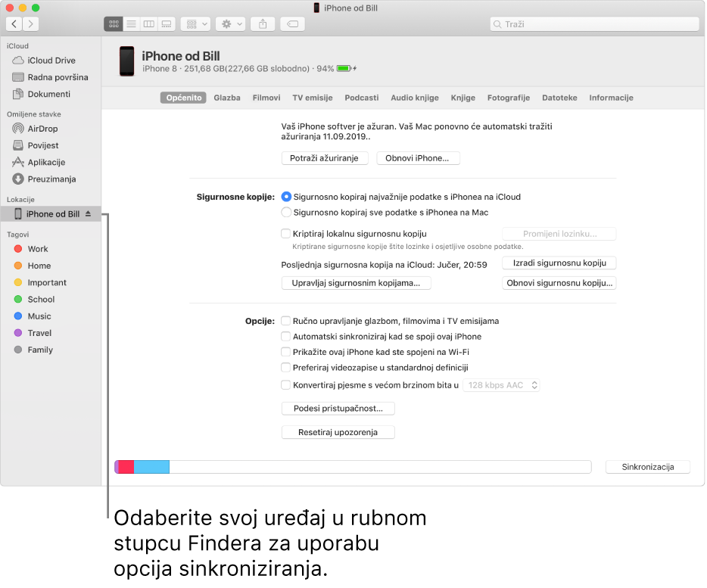Image resolution: width=707 pixels, height=588 pixels.
Task: Open AirDrop in the sidebar
Action: (51, 129)
